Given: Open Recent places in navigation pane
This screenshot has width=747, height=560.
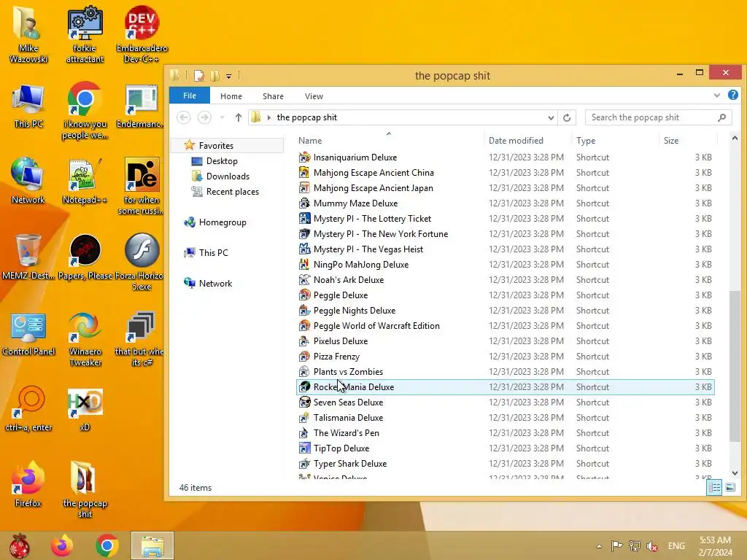Looking at the screenshot, I should tap(233, 192).
